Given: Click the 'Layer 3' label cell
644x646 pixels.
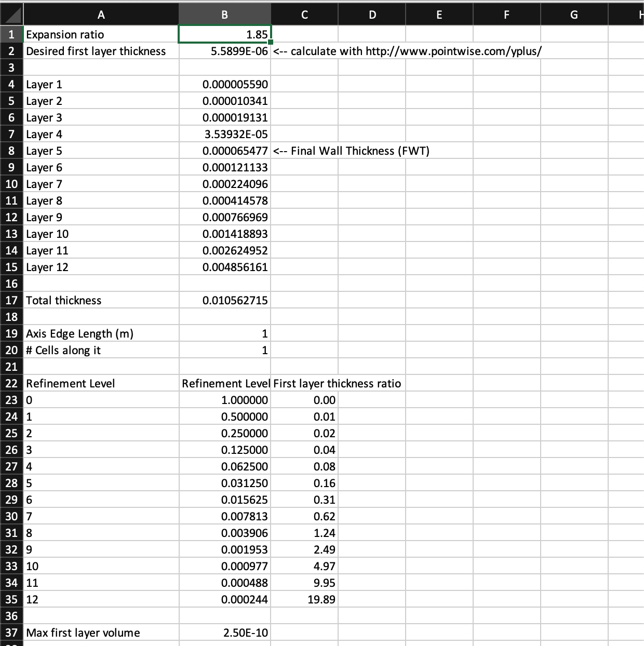Looking at the screenshot, I should tap(101, 117).
